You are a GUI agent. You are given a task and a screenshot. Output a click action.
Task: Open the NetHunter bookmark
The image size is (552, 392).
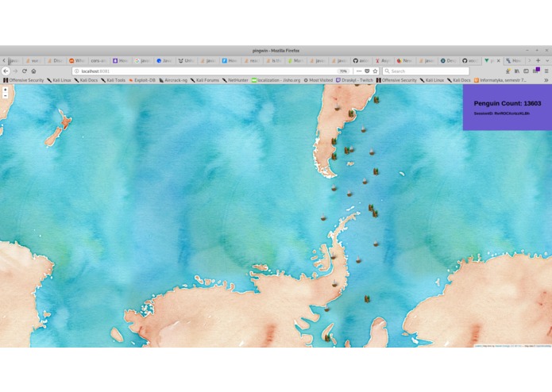235,80
